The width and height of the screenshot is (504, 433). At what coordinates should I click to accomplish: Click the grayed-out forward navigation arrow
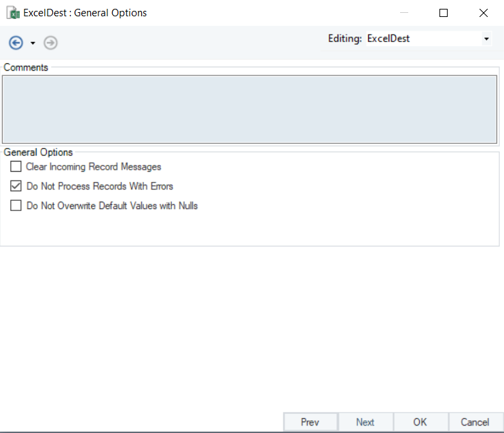click(x=50, y=43)
